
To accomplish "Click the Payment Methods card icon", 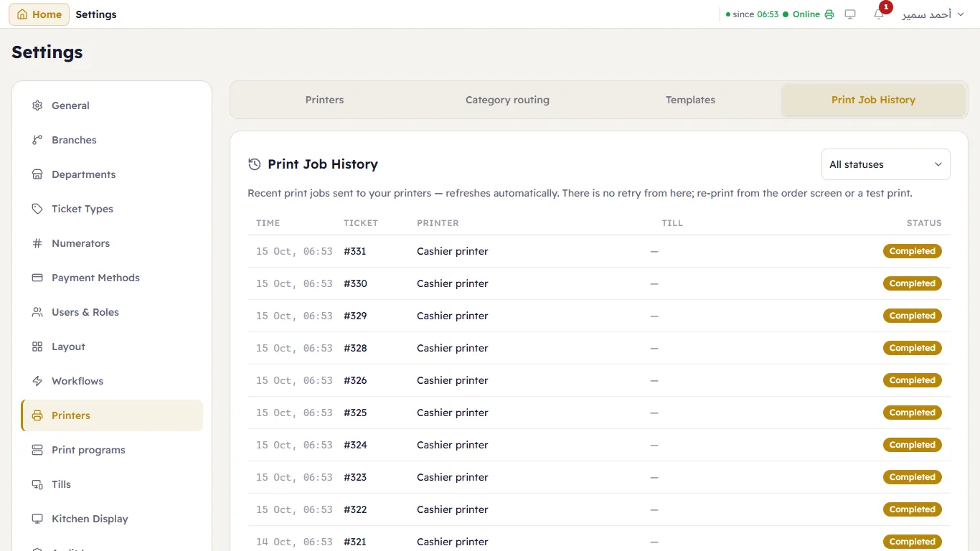I will pyautogui.click(x=37, y=278).
